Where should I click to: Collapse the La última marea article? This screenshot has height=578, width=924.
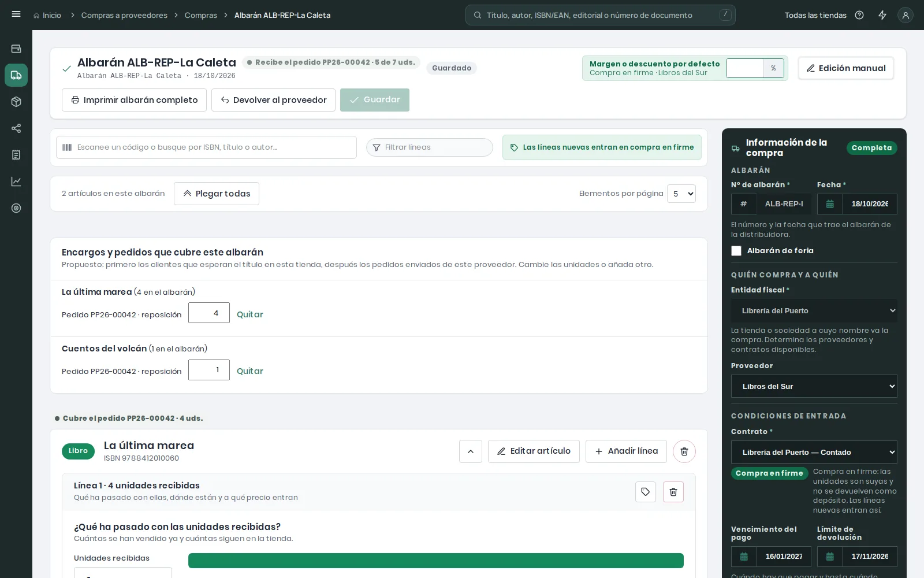point(471,451)
